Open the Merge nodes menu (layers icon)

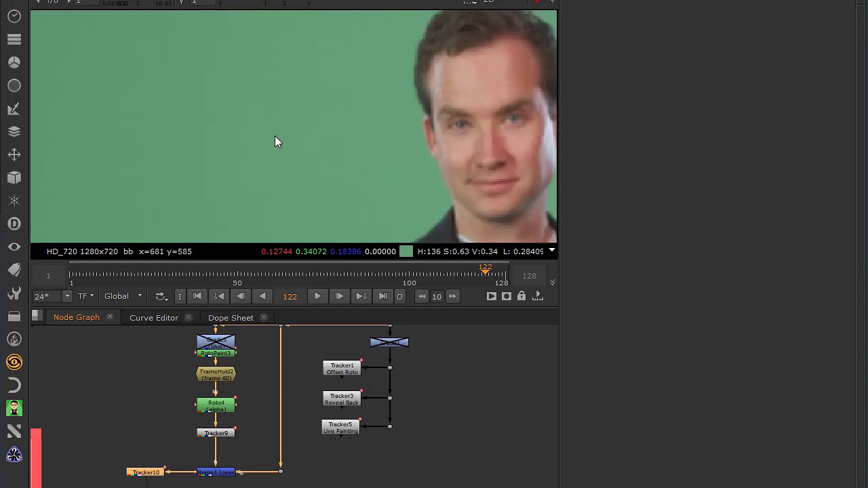pos(14,131)
